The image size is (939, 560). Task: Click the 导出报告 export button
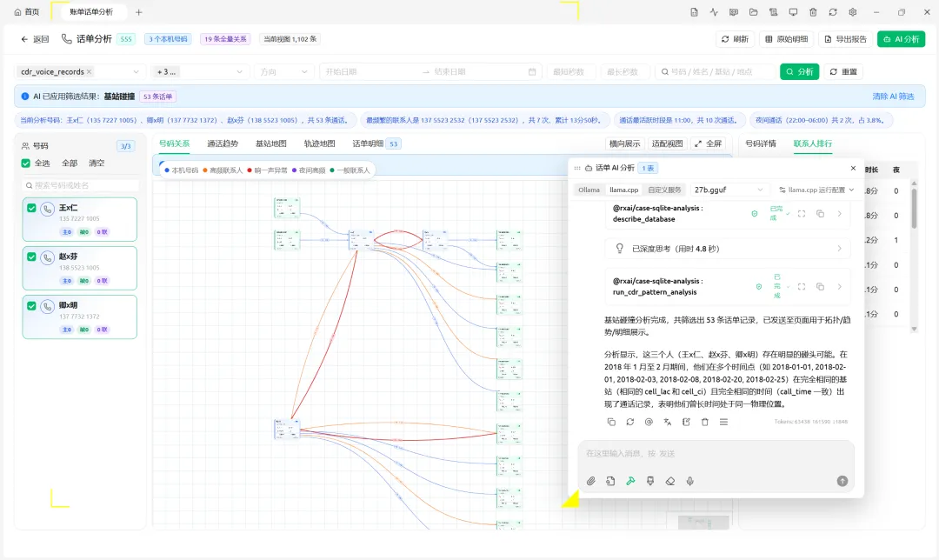845,39
